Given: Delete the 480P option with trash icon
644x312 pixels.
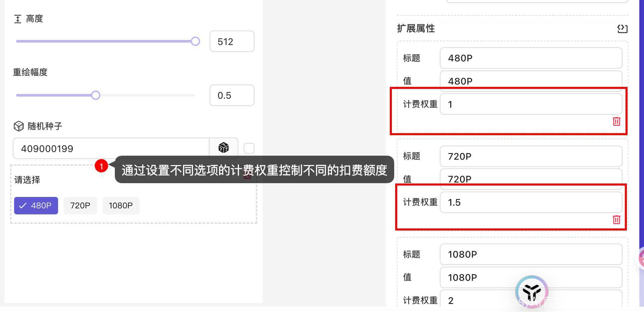Looking at the screenshot, I should 616,121.
